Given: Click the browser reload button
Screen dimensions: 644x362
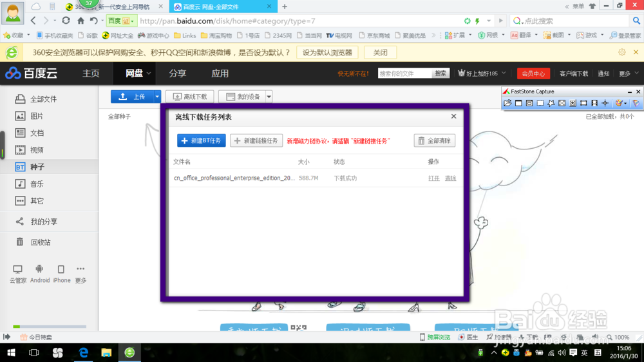Looking at the screenshot, I should coord(66,21).
